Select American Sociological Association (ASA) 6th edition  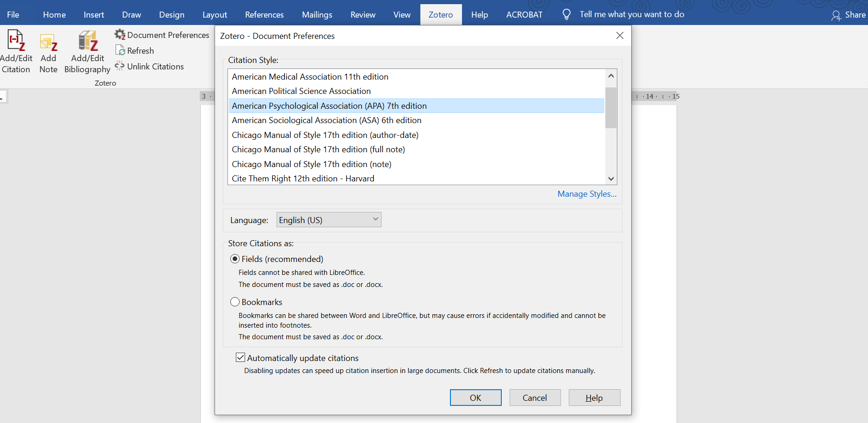pos(417,120)
